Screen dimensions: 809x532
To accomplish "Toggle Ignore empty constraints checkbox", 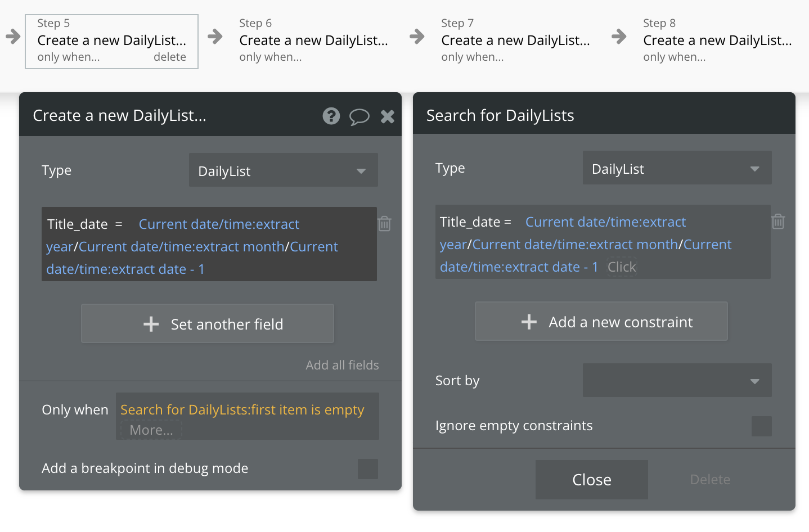I will point(762,426).
